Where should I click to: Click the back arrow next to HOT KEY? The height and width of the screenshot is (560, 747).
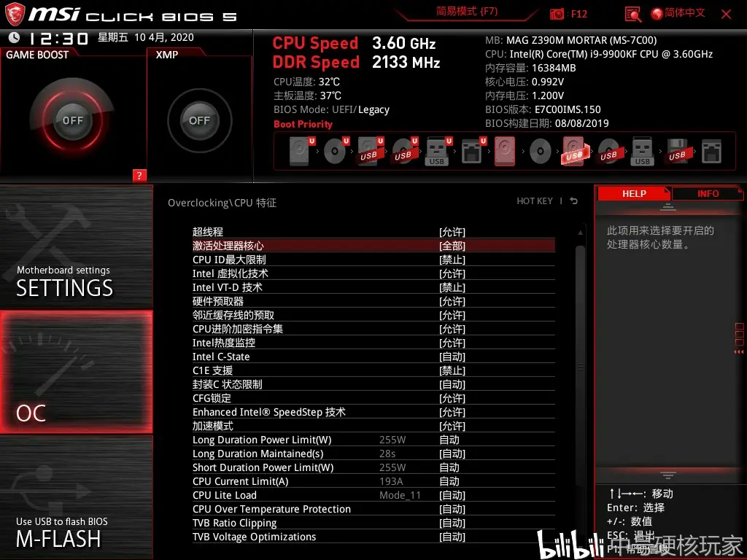pos(573,201)
